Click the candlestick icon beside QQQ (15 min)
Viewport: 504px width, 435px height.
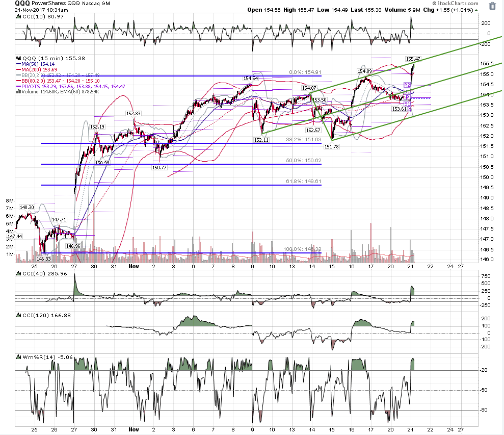point(19,59)
